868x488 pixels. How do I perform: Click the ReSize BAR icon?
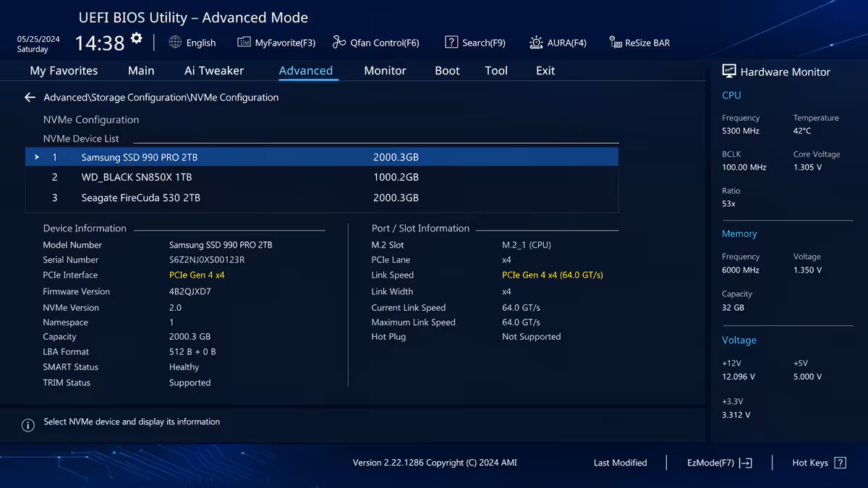(x=615, y=42)
